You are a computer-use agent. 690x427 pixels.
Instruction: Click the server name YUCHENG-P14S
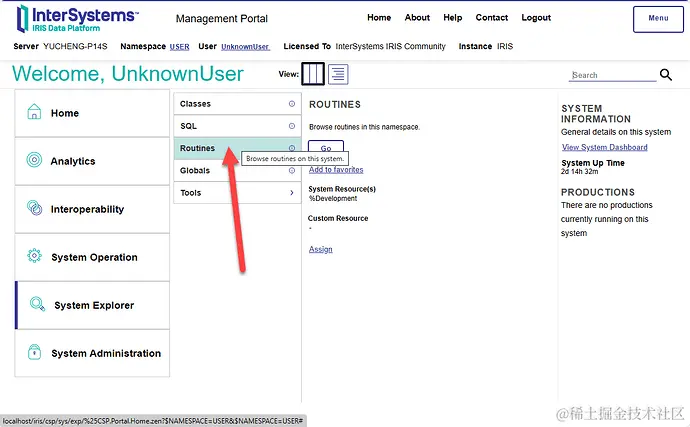click(75, 46)
